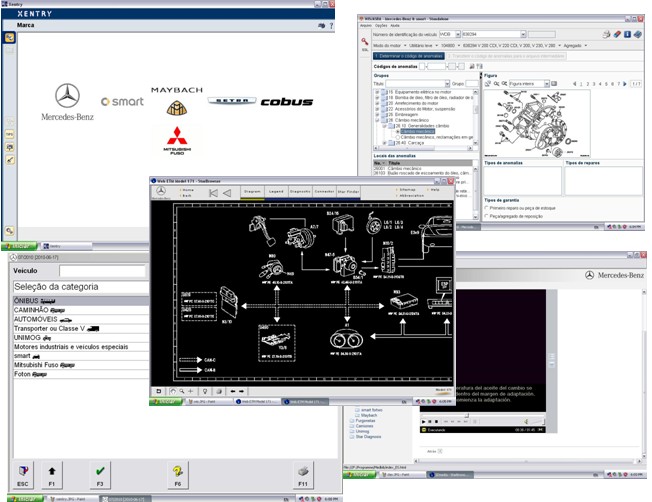652x502 pixels.
Task: Select the Mitsubishi Fuso brand logo
Action: (x=177, y=141)
